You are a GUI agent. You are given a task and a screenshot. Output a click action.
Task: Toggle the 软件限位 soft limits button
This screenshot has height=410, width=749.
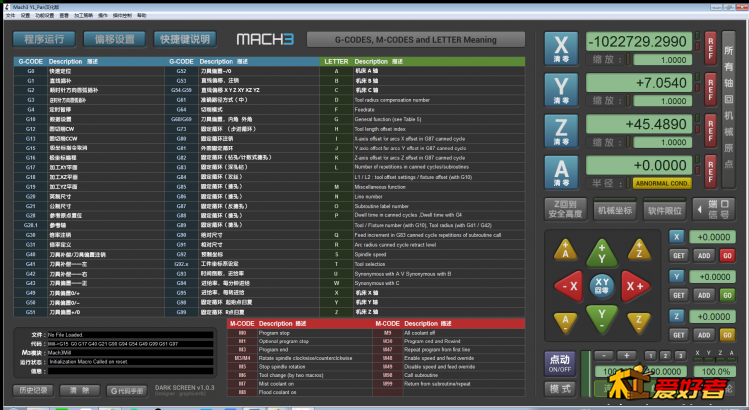pyautogui.click(x=664, y=210)
